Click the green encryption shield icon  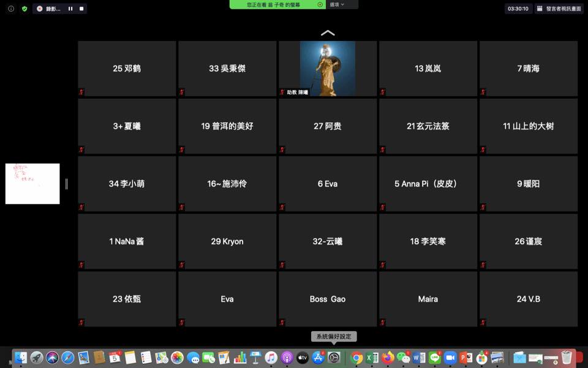(24, 9)
